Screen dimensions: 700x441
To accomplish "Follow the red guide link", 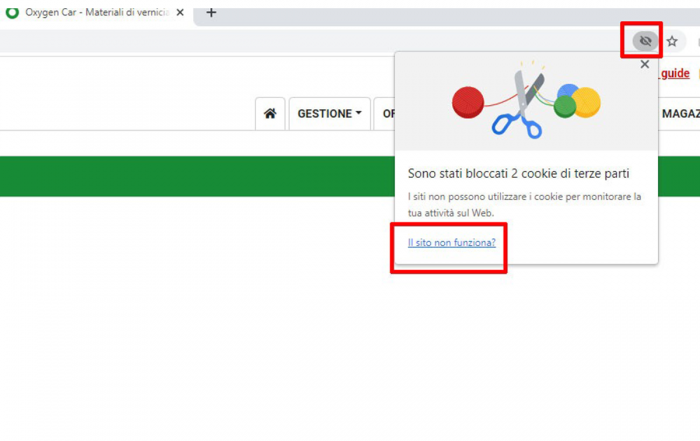I will 675,73.
